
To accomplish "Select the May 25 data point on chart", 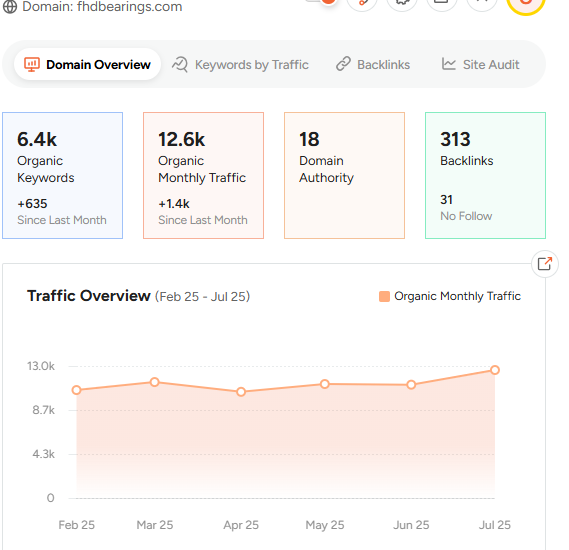I will pos(325,384).
